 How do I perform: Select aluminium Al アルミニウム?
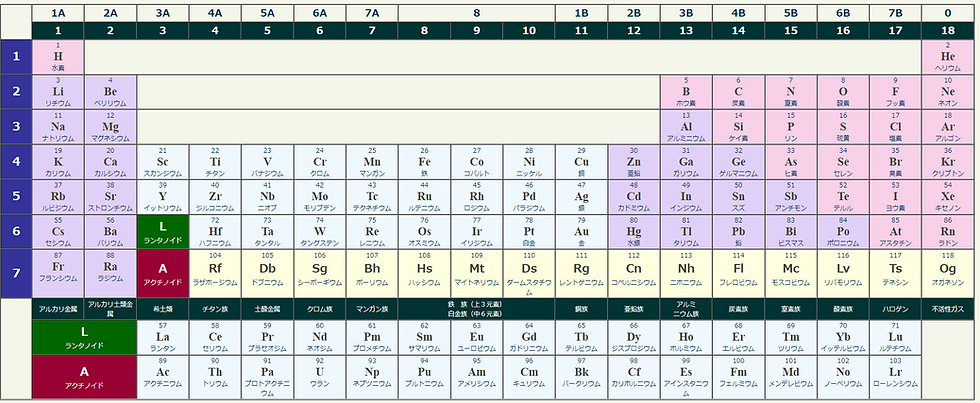pos(686,127)
